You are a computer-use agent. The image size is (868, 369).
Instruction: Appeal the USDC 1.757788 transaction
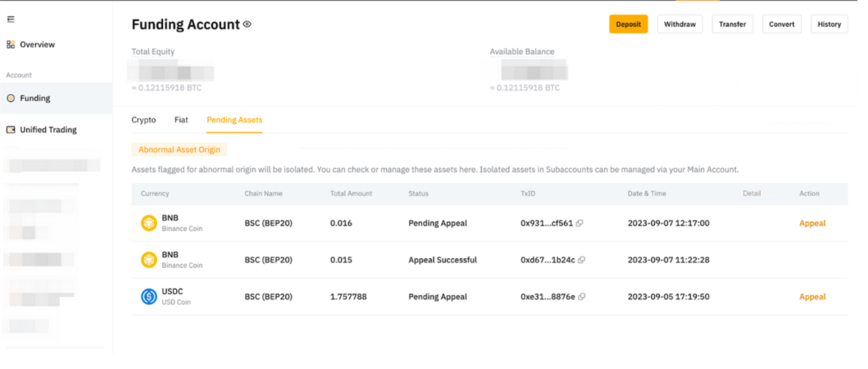point(812,297)
